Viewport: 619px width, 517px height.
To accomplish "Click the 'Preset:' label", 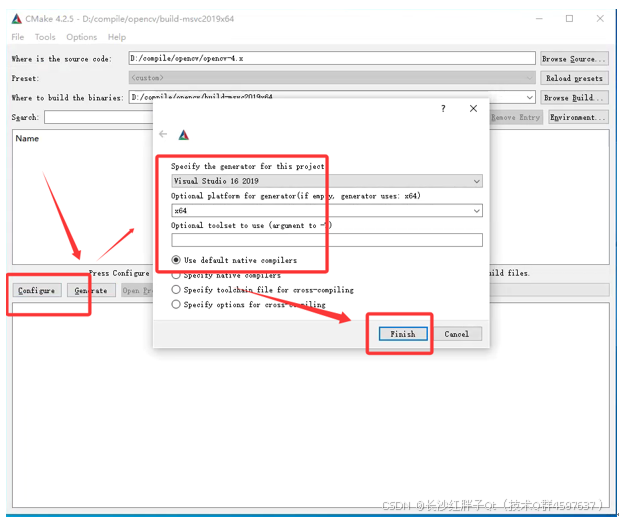I will click(25, 78).
